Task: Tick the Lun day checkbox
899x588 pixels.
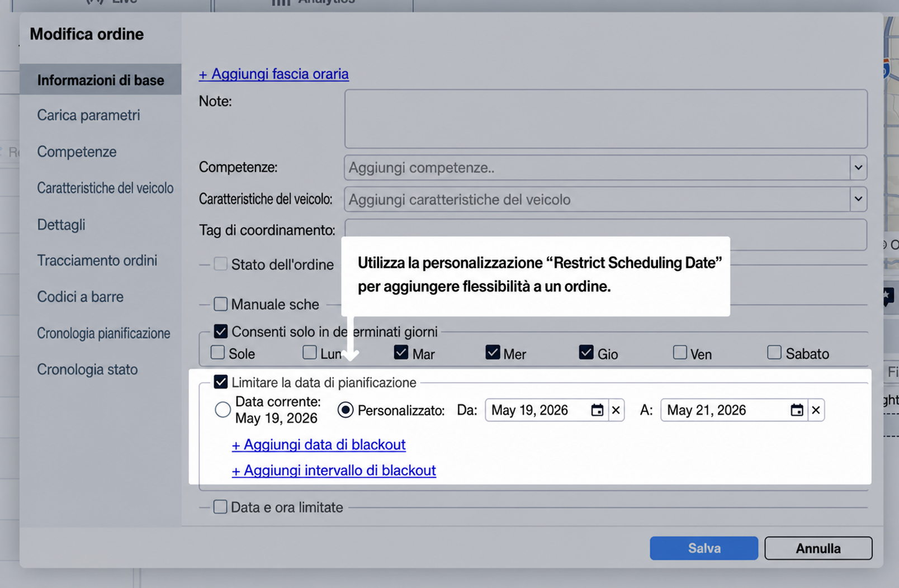Action: tap(309, 353)
